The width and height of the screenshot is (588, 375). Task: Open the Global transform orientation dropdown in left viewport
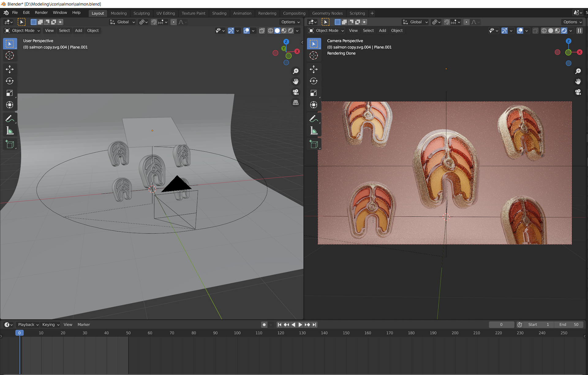[x=123, y=22]
